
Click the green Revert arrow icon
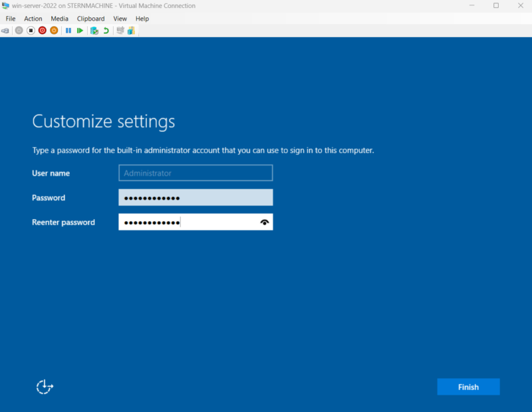[106, 31]
